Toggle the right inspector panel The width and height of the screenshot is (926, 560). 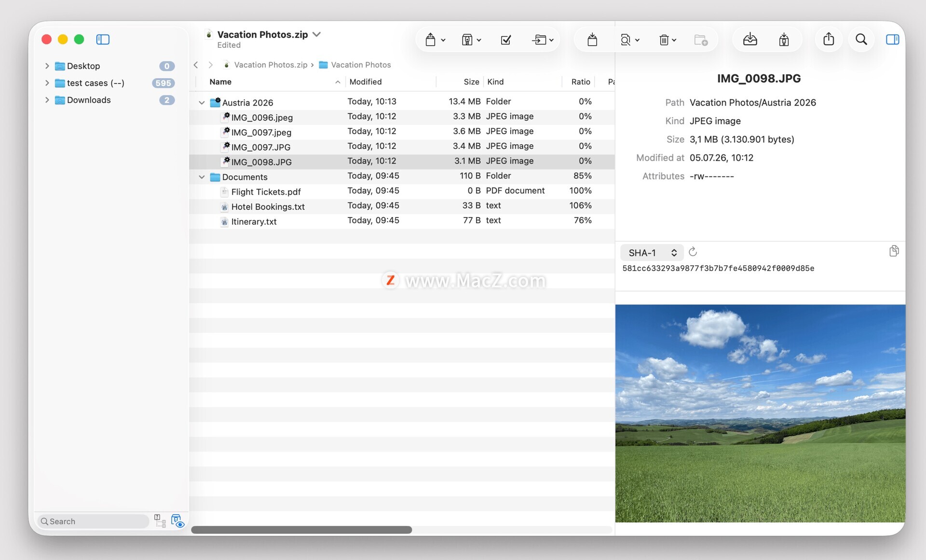(893, 39)
